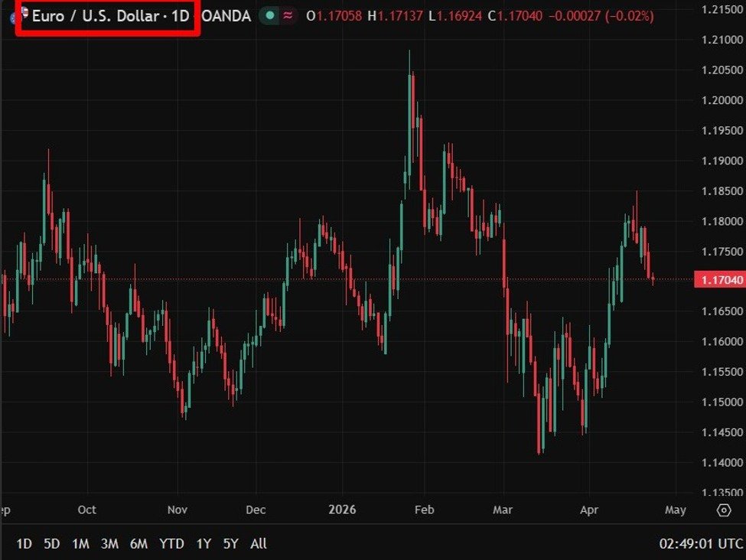This screenshot has width=746, height=560.
Task: Click the pink approximate-data wave icon
Action: tap(288, 15)
